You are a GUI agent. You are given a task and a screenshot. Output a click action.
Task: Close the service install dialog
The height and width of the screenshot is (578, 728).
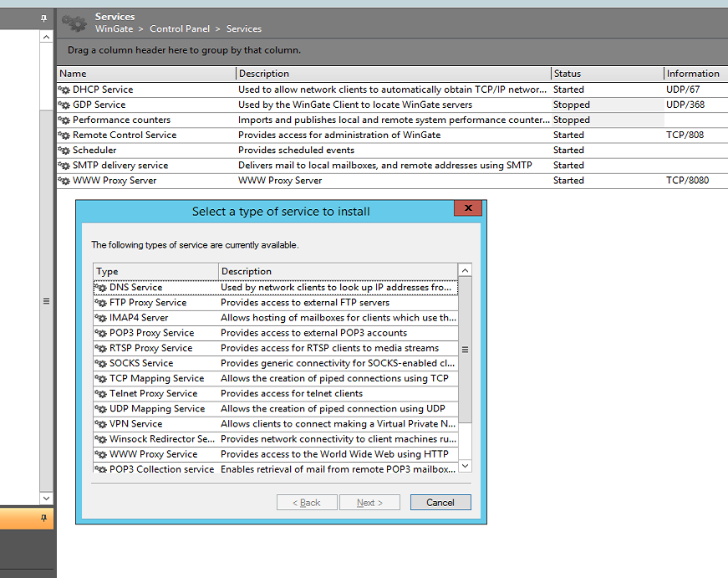tap(468, 208)
